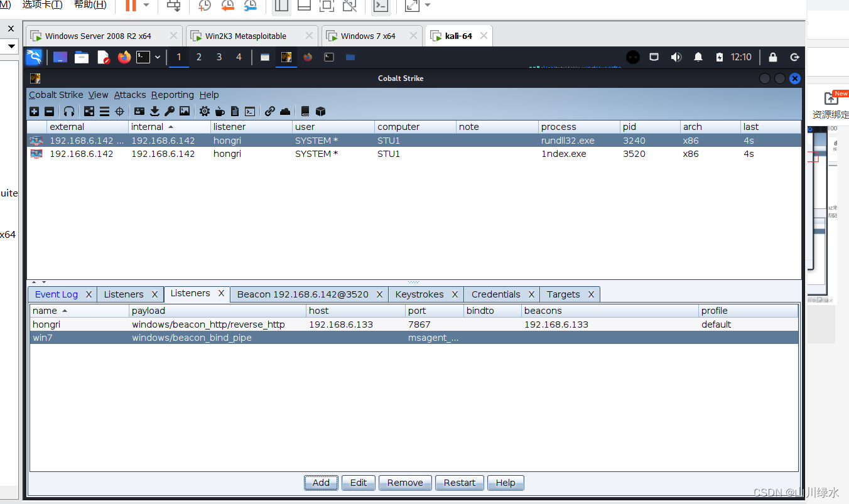Close the Event Log tab
The image size is (849, 504).
coord(89,294)
